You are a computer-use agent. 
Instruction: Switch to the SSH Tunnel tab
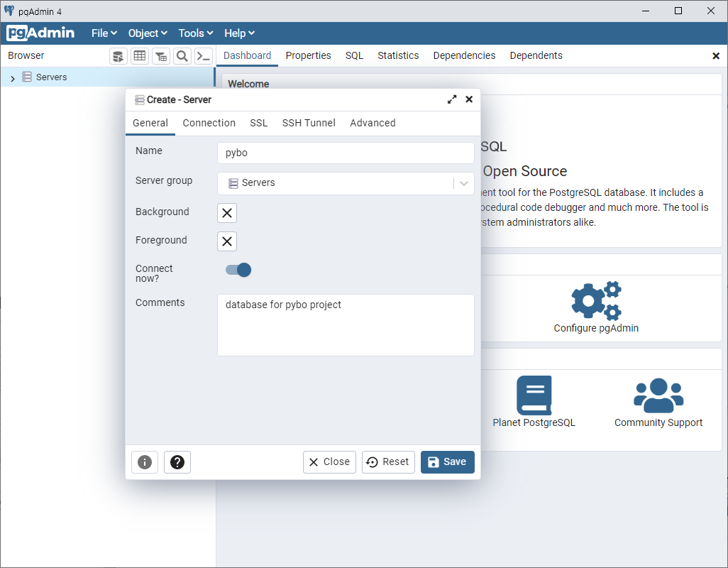[x=309, y=123]
